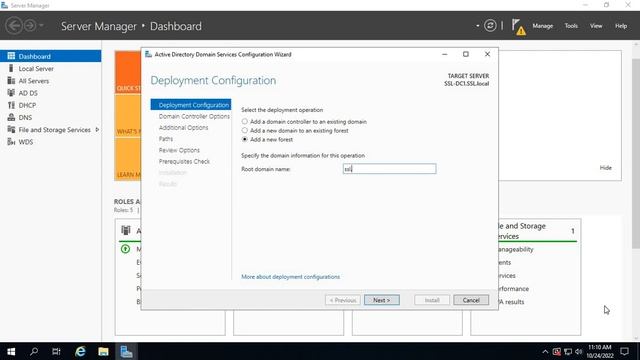Open the Tools menu
Image resolution: width=640 pixels, height=360 pixels.
pos(571,26)
